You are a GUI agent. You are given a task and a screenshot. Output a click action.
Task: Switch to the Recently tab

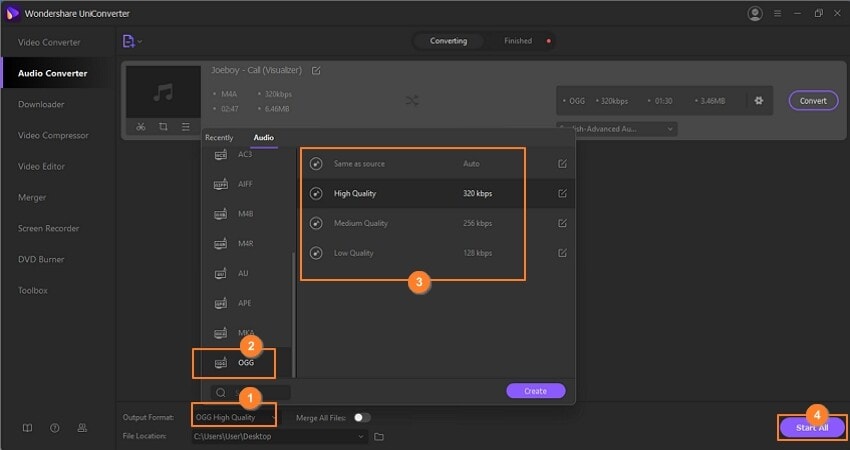point(219,138)
